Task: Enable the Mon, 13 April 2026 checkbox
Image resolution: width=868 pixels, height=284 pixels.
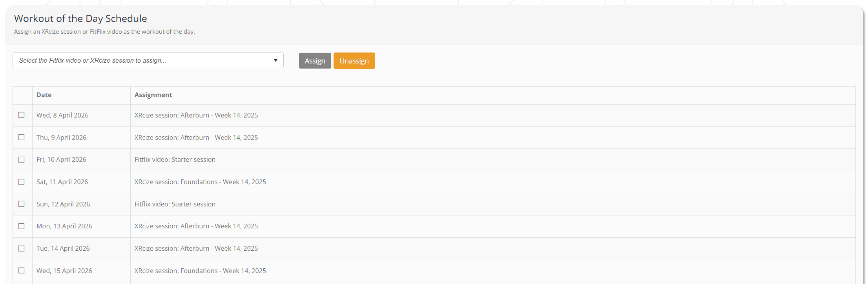Action: [22, 226]
